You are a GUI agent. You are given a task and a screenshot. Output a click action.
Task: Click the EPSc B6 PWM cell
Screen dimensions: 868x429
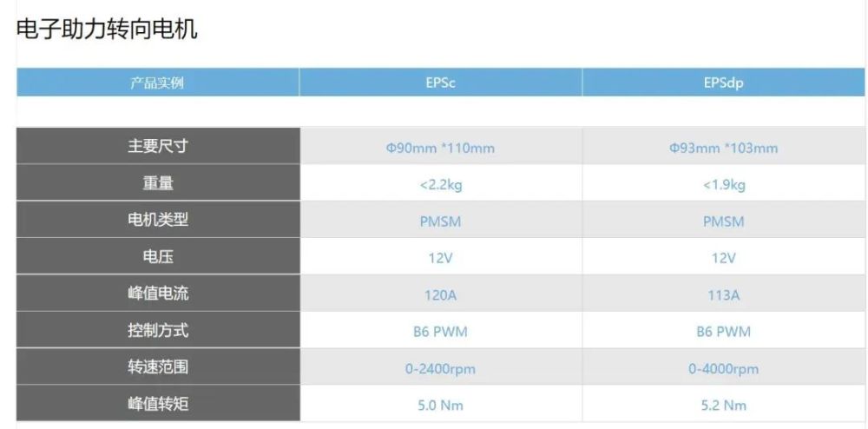point(441,332)
